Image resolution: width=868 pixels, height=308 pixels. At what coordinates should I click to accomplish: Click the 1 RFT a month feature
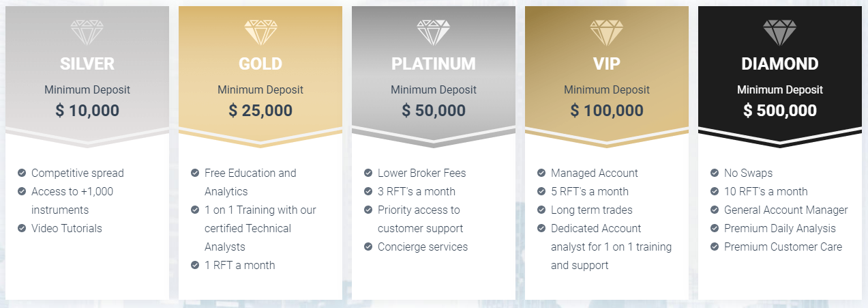click(240, 265)
